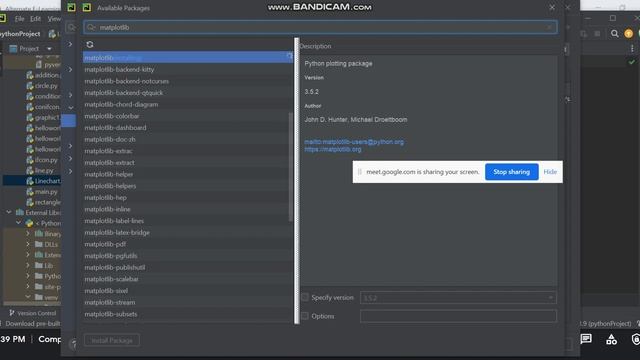Select addition.py file icon in project tree
The image size is (640, 360).
point(30,75)
